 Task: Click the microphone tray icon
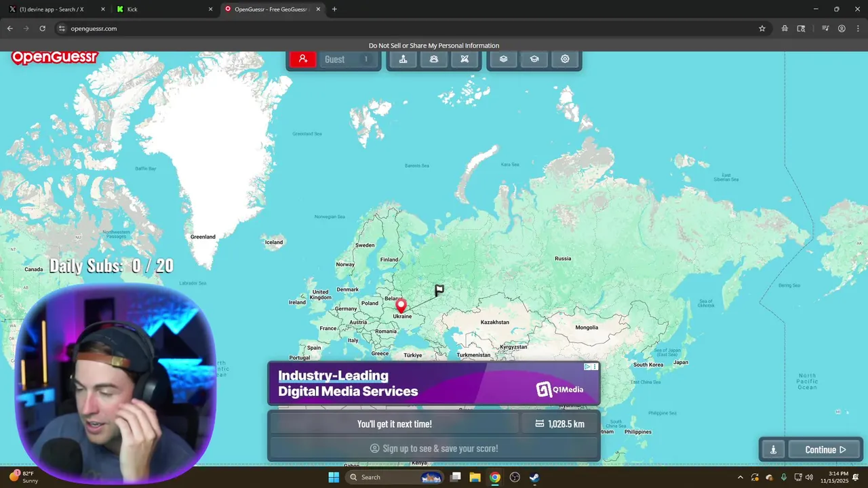(x=784, y=477)
